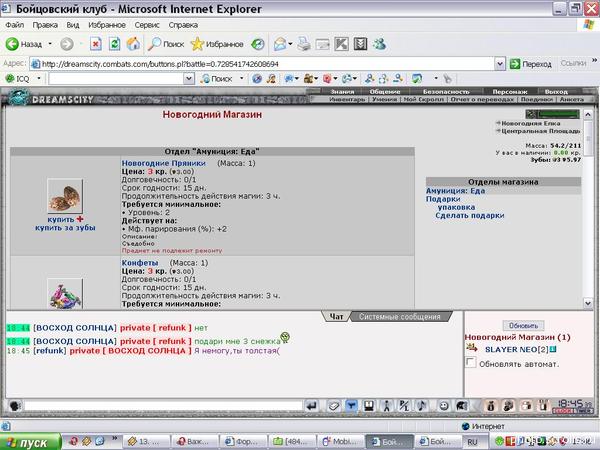Open the Избранное menu
Image resolution: width=600 pixels, height=450 pixels.
point(107,25)
